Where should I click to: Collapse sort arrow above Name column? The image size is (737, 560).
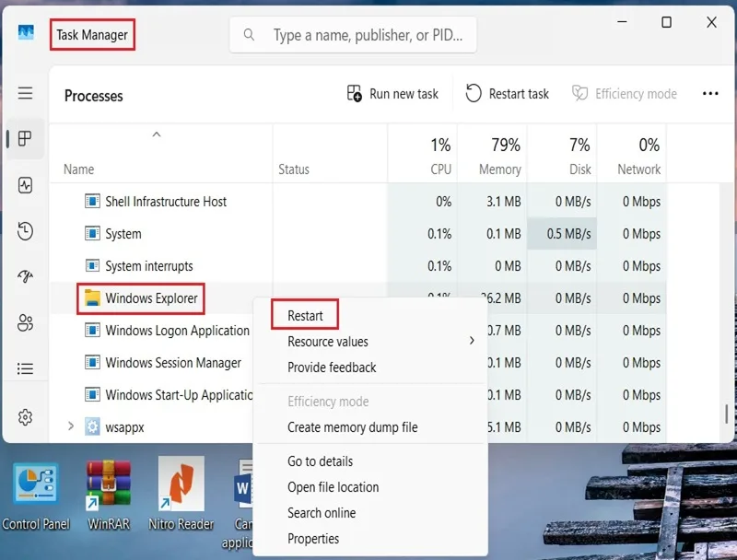pos(157,134)
